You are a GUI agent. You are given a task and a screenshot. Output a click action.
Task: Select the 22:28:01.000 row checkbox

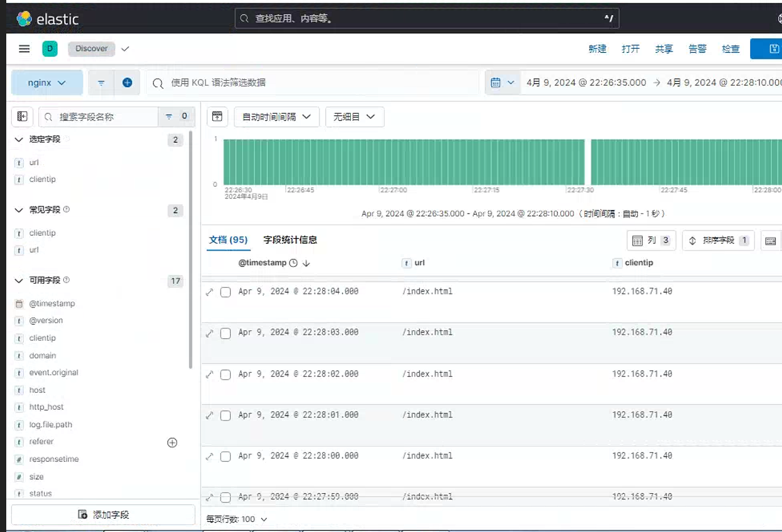tap(226, 415)
